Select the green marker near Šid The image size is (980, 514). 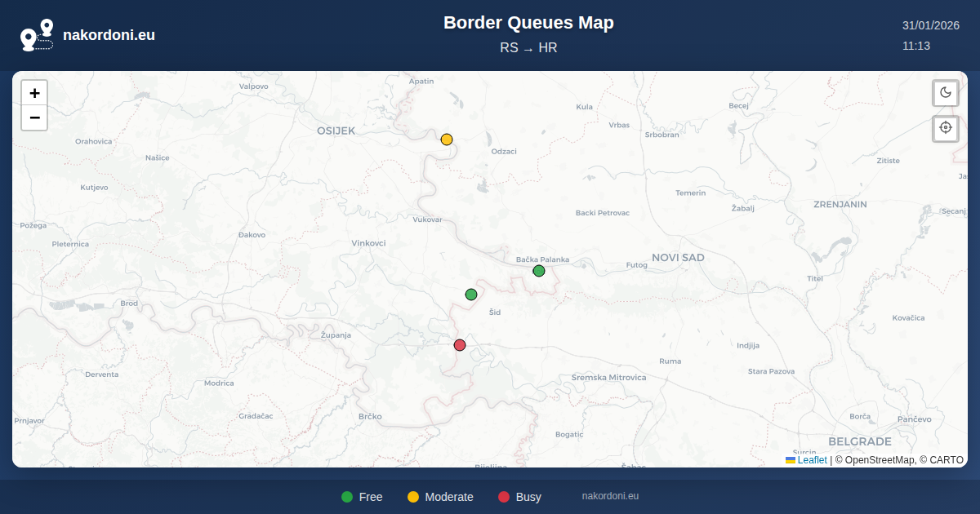pos(471,295)
